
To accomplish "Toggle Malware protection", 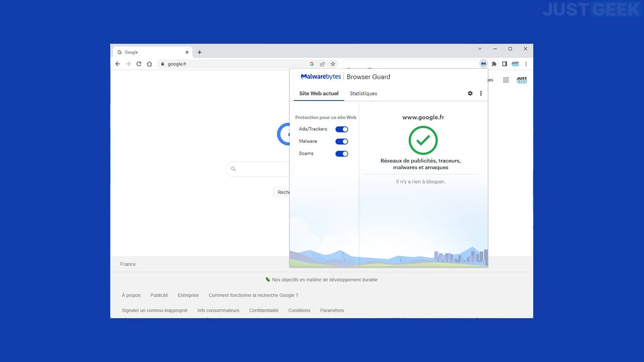I will [342, 141].
